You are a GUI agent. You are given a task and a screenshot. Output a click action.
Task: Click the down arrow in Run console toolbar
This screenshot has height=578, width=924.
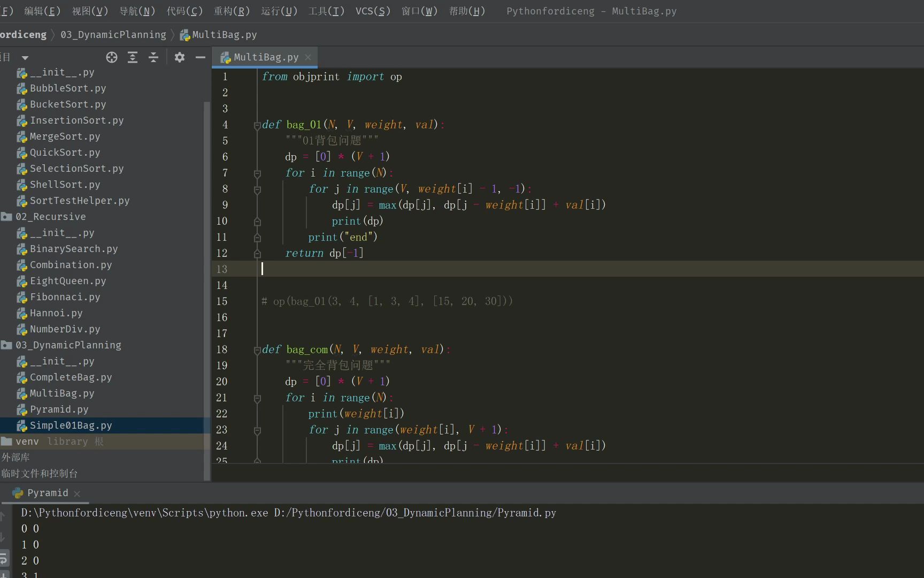tap(5, 538)
